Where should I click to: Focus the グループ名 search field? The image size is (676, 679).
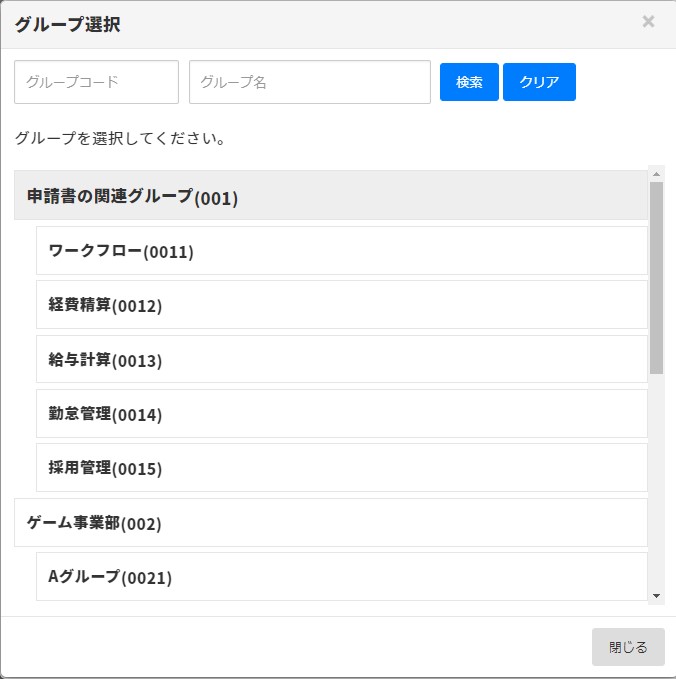309,82
